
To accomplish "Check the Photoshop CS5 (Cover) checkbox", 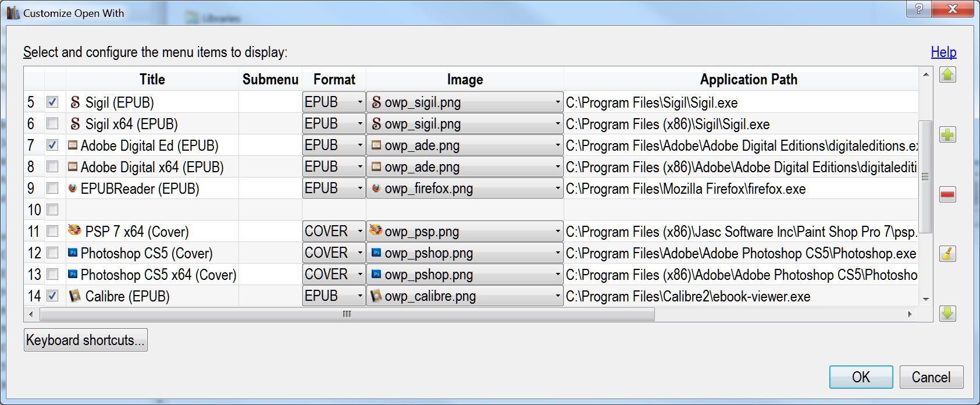I will (52, 253).
